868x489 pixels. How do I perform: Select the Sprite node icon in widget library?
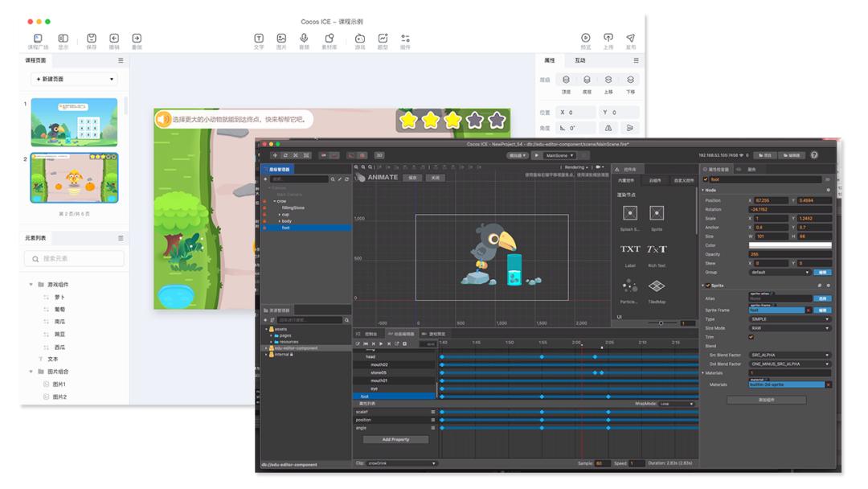click(657, 213)
